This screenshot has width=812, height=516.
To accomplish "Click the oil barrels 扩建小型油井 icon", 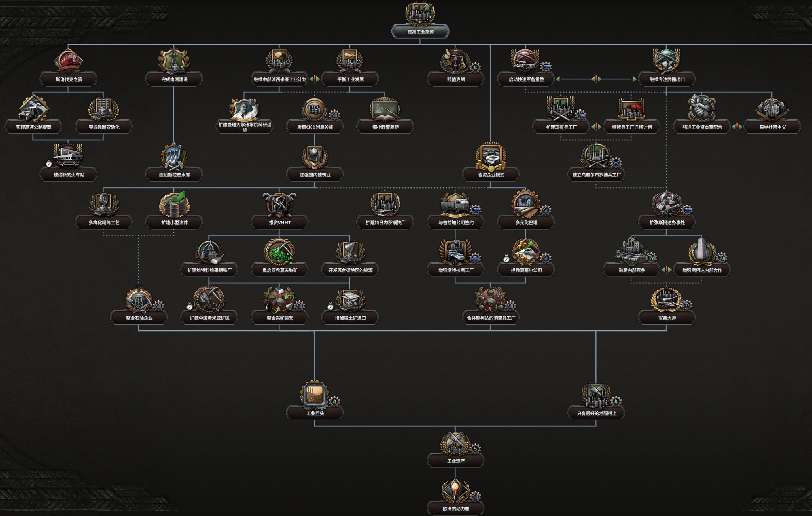I will point(174,205).
